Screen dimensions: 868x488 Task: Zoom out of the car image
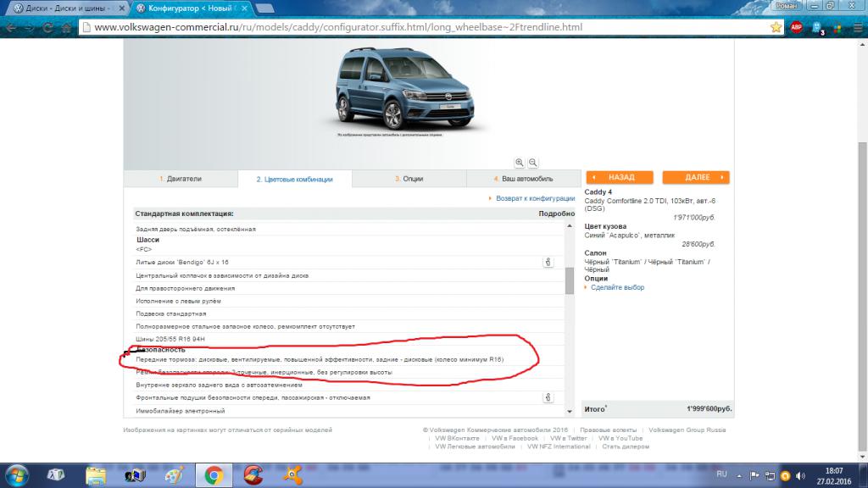[532, 162]
